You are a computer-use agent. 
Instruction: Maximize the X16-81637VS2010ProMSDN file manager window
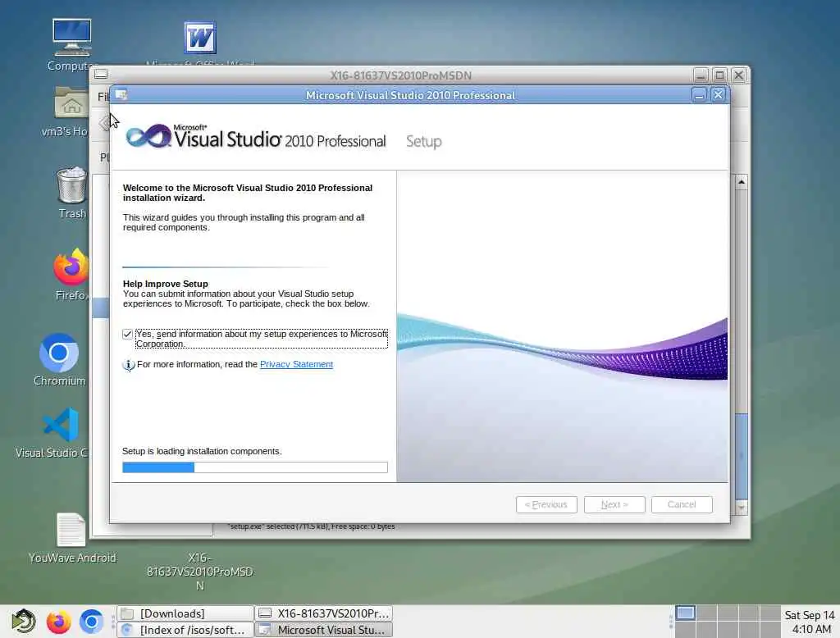719,75
